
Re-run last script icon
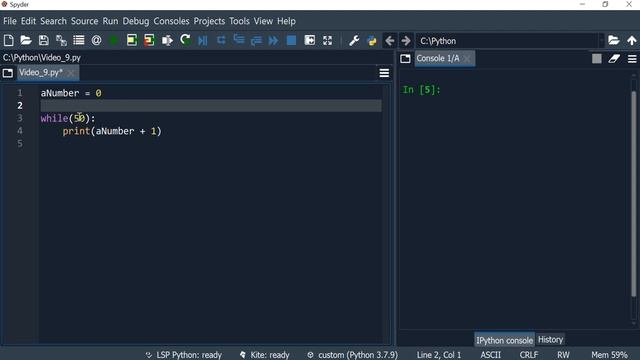(x=185, y=40)
